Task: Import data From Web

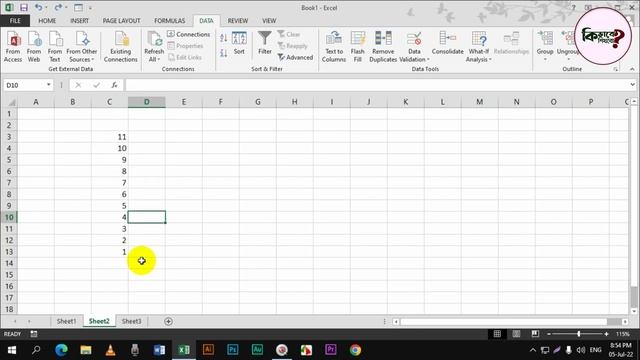Action: 34,47
